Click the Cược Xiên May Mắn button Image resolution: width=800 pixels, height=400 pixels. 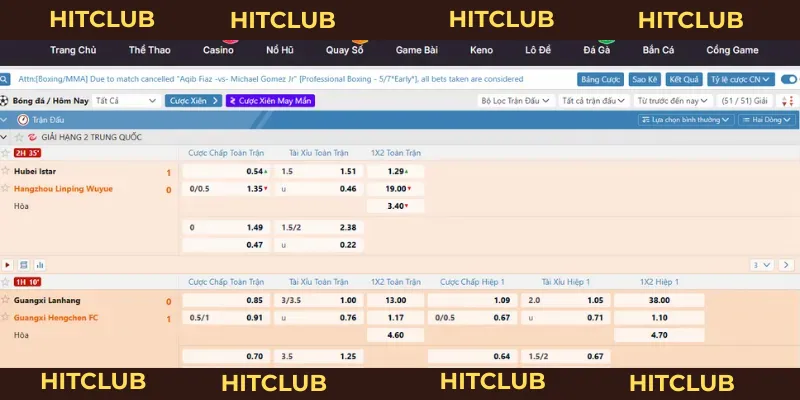pos(270,101)
